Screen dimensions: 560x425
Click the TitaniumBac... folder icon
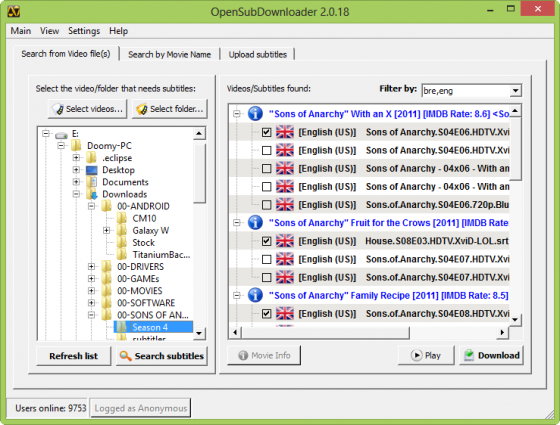point(122,255)
